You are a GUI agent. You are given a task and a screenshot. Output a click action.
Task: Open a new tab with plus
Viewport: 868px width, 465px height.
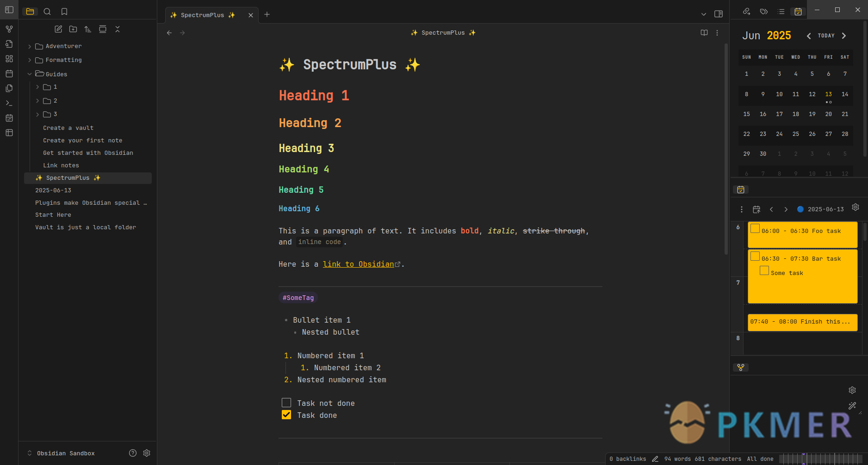click(x=267, y=14)
